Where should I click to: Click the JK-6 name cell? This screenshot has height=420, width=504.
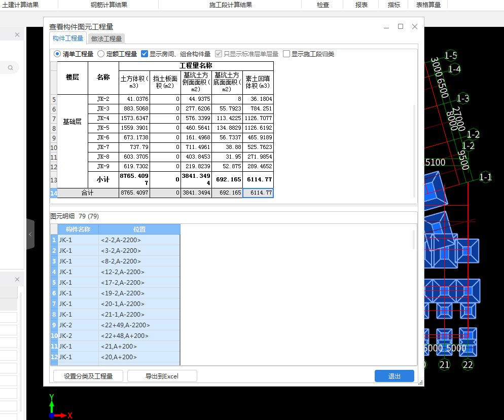point(103,137)
